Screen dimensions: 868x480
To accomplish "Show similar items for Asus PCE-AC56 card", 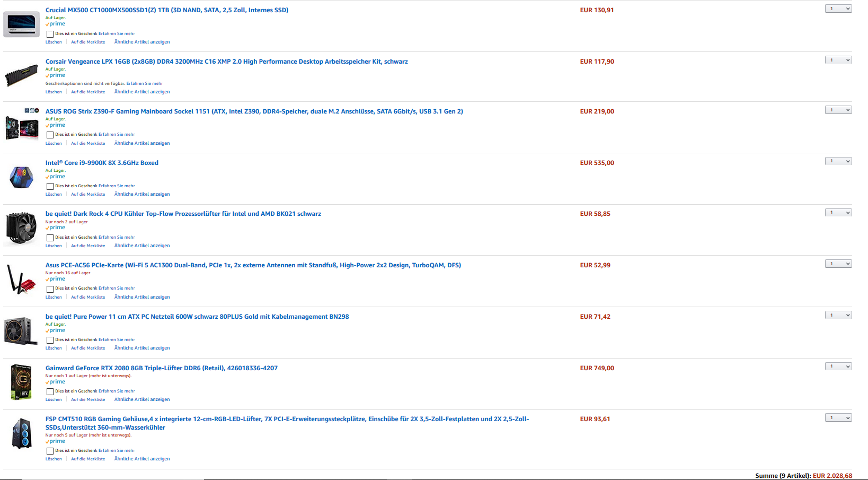I will point(142,297).
